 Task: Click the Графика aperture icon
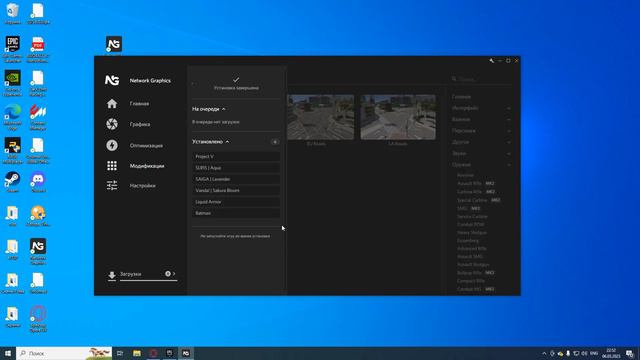click(112, 124)
